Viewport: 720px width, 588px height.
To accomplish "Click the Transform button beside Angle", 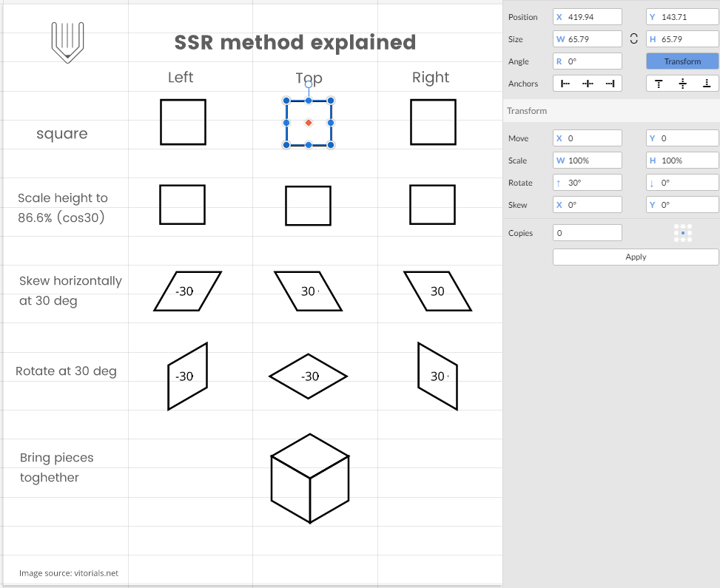I will [682, 61].
